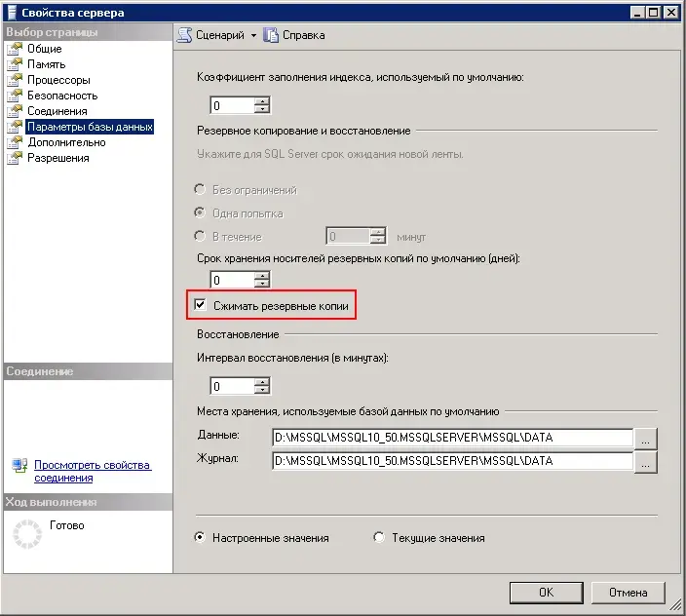686x616 pixels.
Task: Browse for the Журнал default folder
Action: coord(645,461)
